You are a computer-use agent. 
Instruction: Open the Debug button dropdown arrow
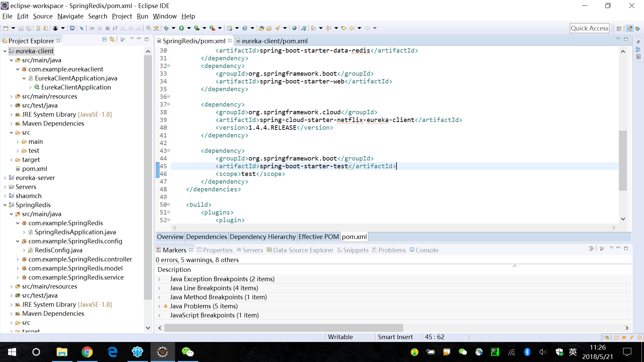coord(173,28)
